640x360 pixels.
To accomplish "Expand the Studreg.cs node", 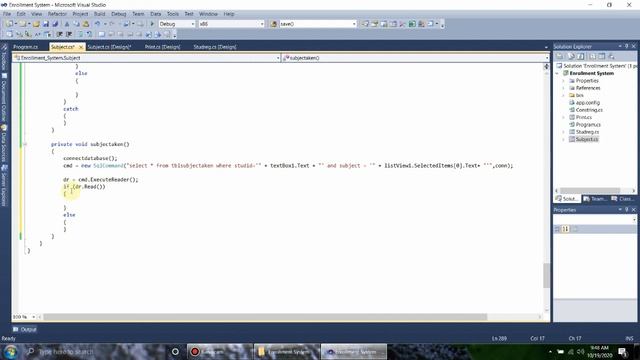I will [564, 132].
